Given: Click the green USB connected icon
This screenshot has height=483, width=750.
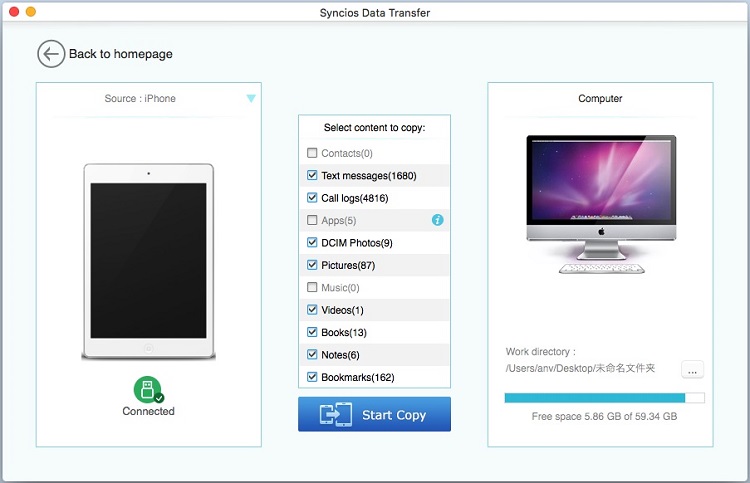Looking at the screenshot, I should point(148,389).
